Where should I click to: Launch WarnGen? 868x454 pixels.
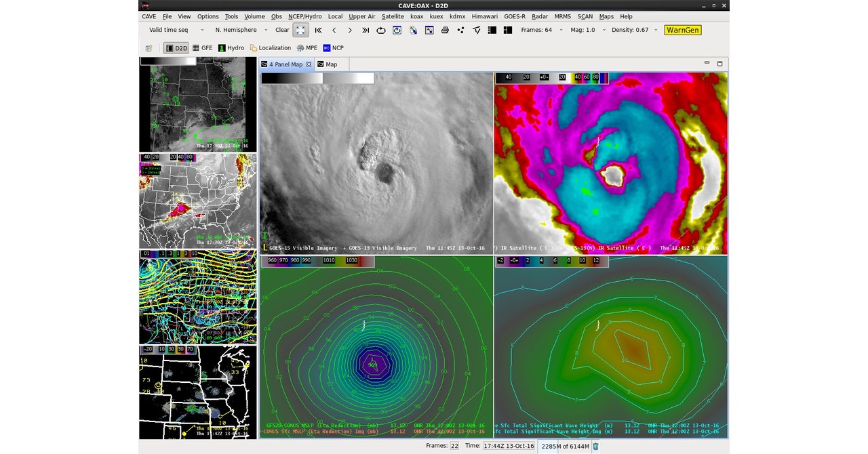click(682, 30)
